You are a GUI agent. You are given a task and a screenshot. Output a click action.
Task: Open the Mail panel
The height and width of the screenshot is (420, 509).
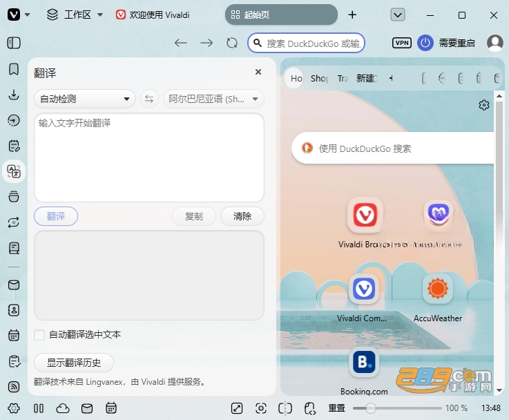(x=14, y=285)
